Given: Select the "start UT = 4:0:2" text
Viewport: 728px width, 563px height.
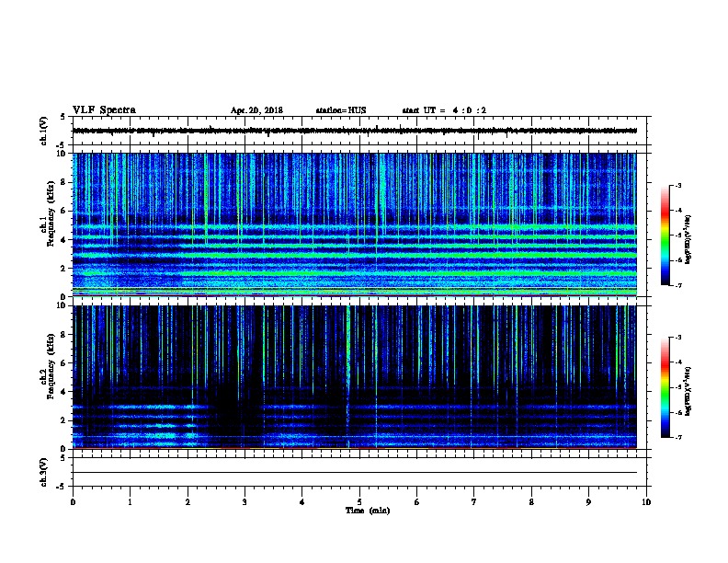Looking at the screenshot, I should [x=444, y=110].
